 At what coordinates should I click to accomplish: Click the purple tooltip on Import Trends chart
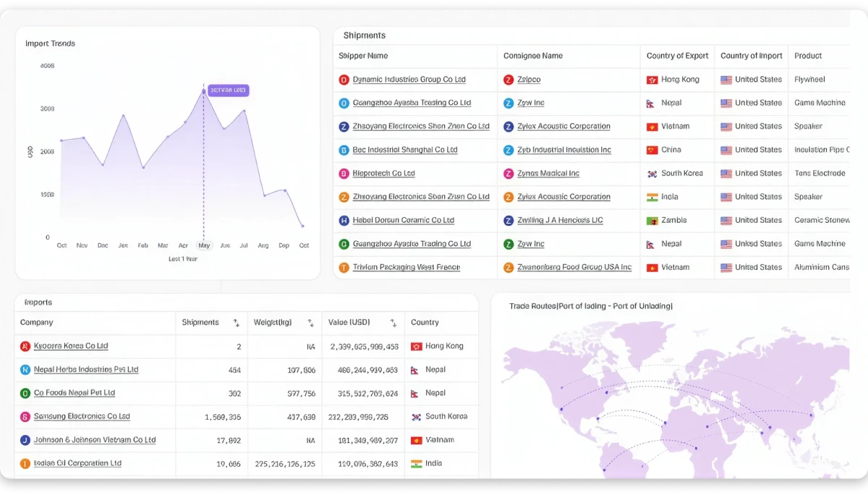click(x=229, y=90)
